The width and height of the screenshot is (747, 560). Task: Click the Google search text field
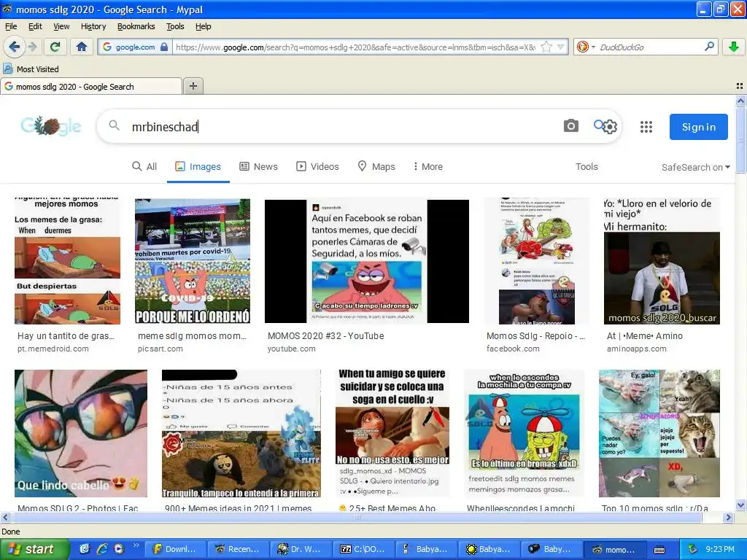343,126
